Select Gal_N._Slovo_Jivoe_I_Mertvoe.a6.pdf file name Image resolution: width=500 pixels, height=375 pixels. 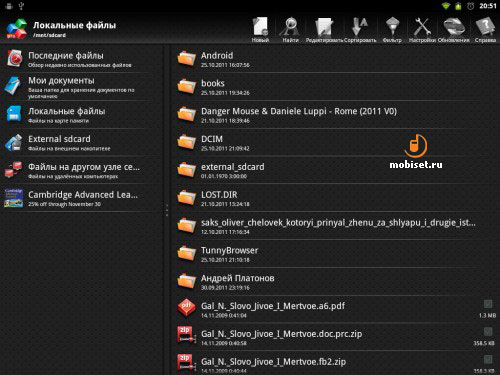[273, 306]
